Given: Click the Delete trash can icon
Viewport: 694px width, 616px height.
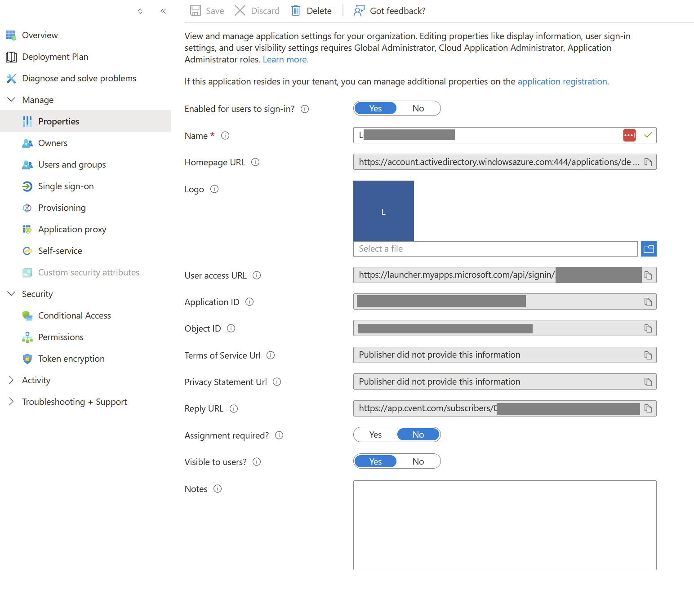Looking at the screenshot, I should pyautogui.click(x=296, y=10).
